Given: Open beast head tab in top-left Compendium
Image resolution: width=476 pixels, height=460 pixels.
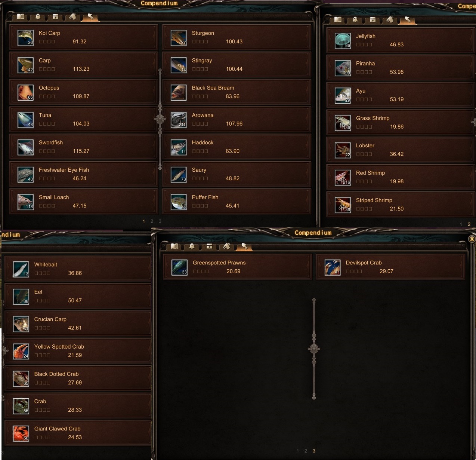Looking at the screenshot, I should pos(73,16).
